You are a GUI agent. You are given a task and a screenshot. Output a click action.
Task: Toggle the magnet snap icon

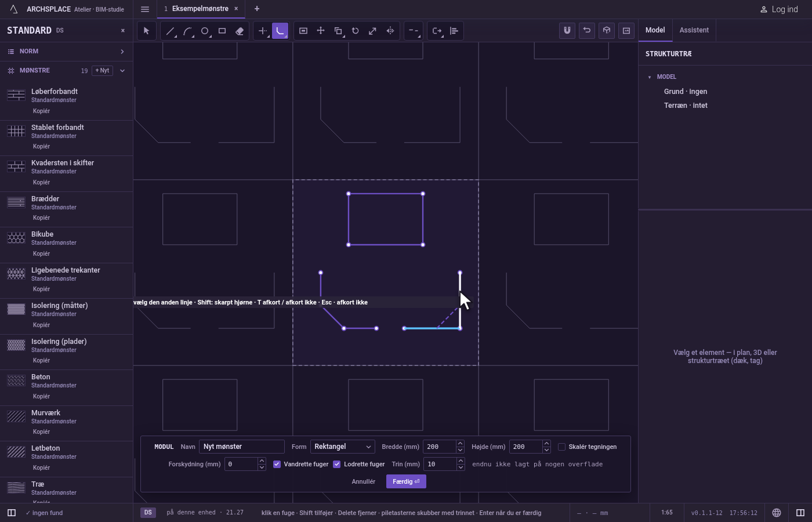pos(567,30)
